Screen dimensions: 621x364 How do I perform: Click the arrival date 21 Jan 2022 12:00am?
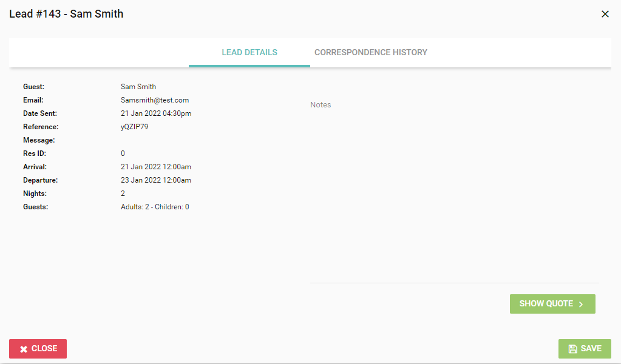[156, 167]
